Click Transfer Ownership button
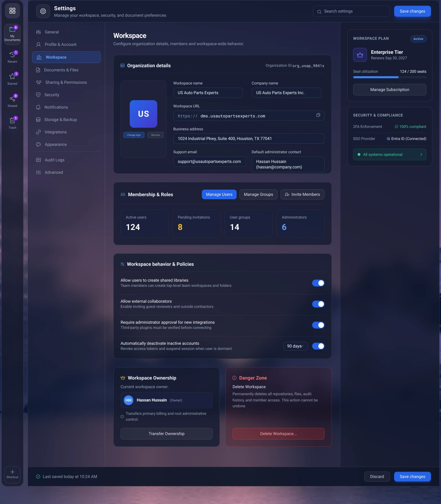This screenshot has width=441, height=504. click(166, 434)
